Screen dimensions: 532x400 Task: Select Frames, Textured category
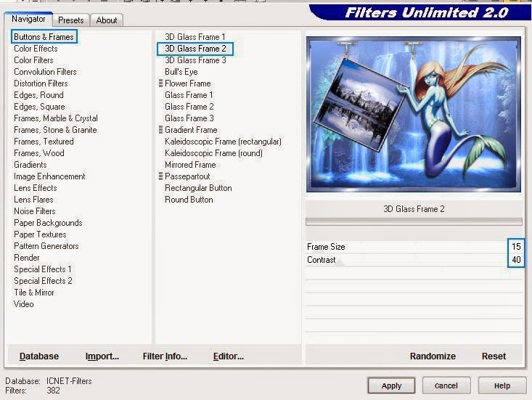click(44, 141)
